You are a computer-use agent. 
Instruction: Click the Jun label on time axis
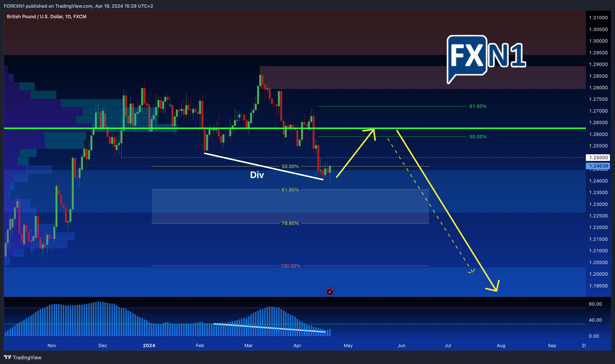[402, 345]
